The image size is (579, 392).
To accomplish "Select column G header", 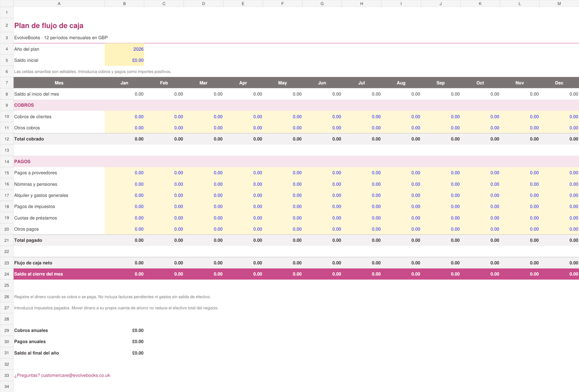I will point(322,3).
